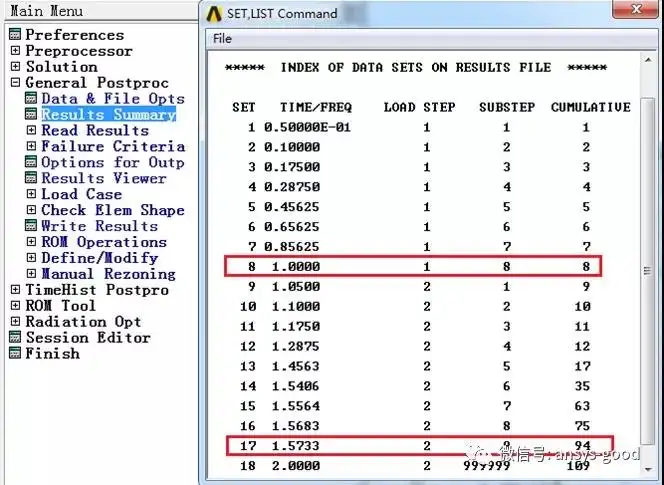
Task: Click the CUMULATIVE column header
Action: [x=591, y=107]
